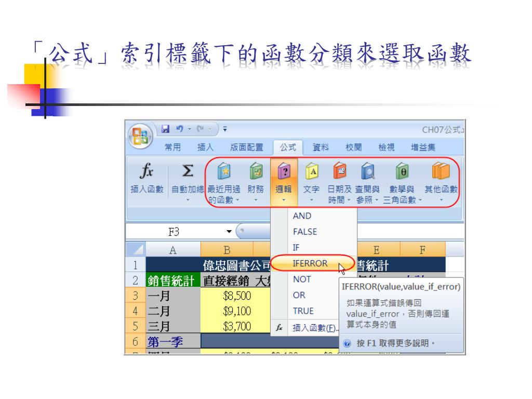532x399 pixels.
Task: Undo the last action
Action: (x=179, y=129)
